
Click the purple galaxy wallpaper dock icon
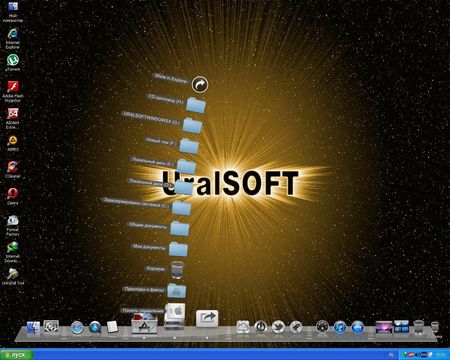click(384, 327)
